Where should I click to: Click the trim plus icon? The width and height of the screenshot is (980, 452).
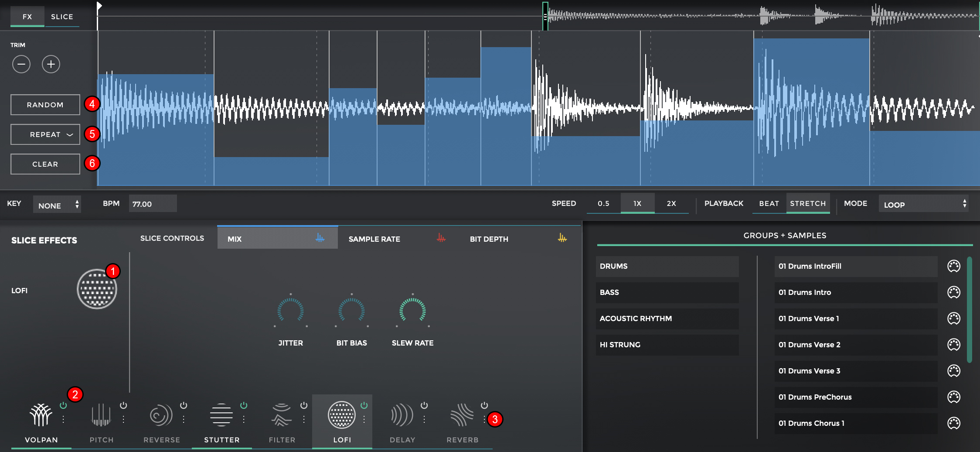point(51,65)
